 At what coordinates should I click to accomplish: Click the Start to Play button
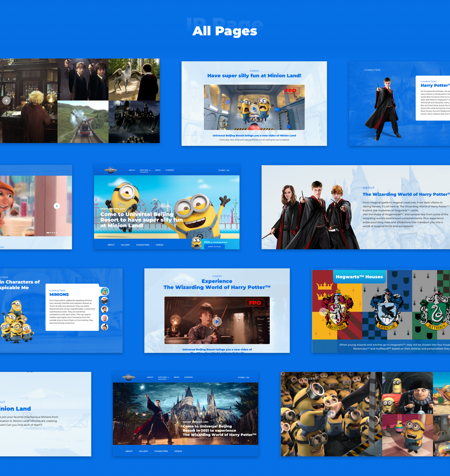pyautogui.click(x=214, y=247)
